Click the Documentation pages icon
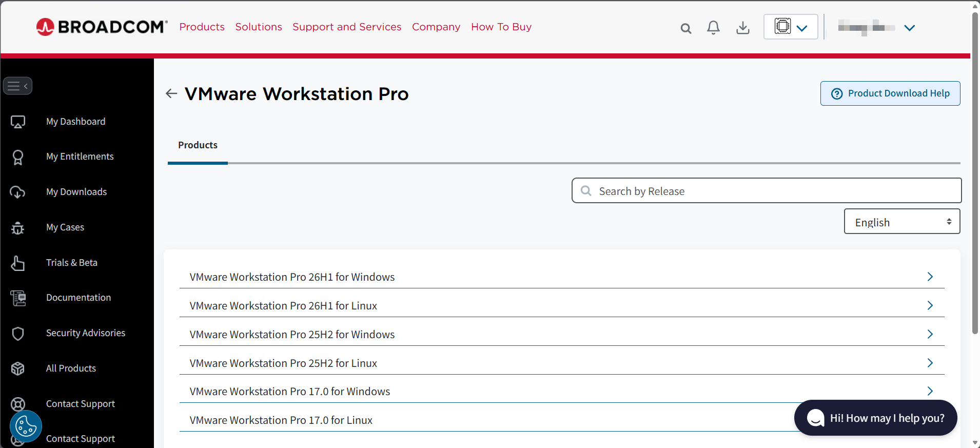Viewport: 980px width, 448px height. (x=18, y=298)
